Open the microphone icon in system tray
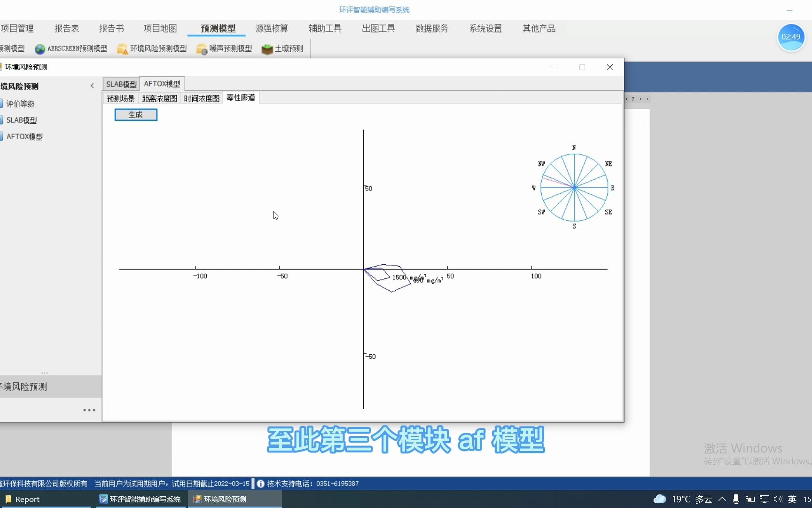The width and height of the screenshot is (812, 508). [736, 499]
